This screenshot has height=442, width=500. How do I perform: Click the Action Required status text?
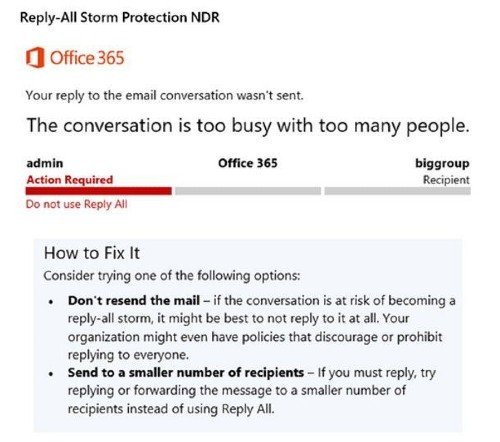point(70,180)
